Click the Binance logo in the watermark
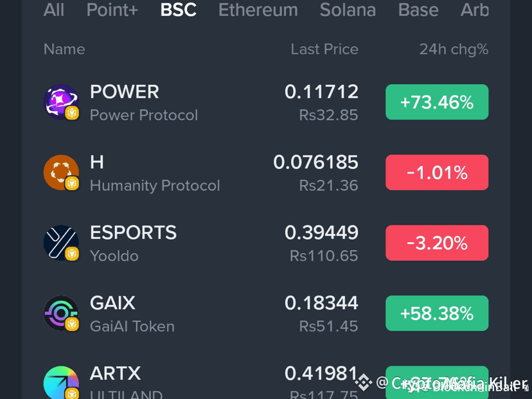 364,383
